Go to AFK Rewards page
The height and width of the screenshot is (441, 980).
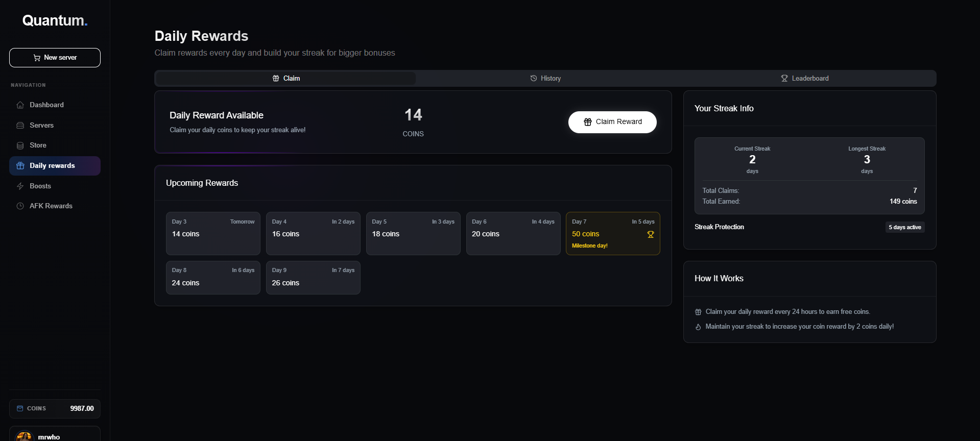pyautogui.click(x=51, y=206)
